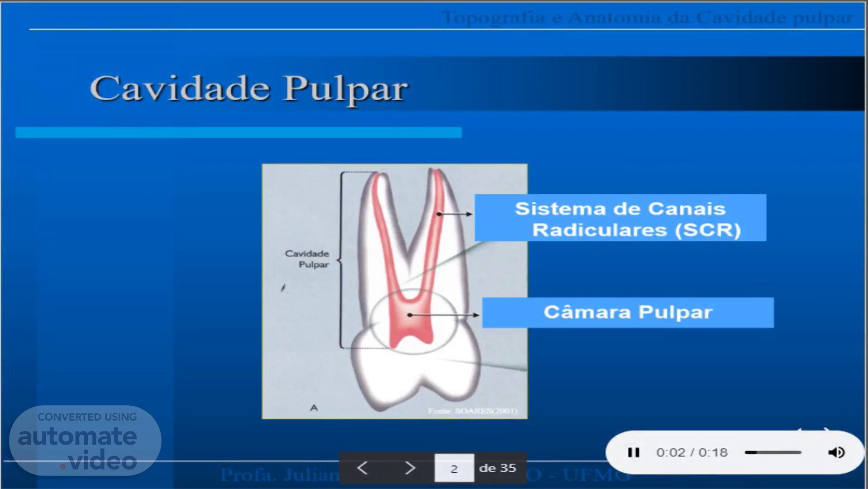Click the 'Fonte: SOARES(2001)' source caption
This screenshot has width=868, height=489.
(x=472, y=411)
